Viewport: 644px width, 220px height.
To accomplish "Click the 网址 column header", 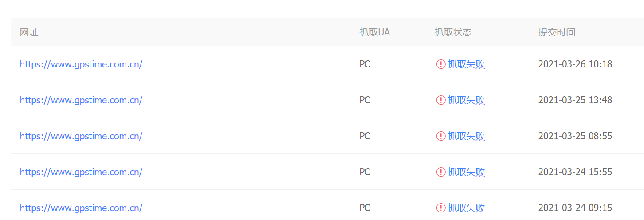I will tap(29, 32).
